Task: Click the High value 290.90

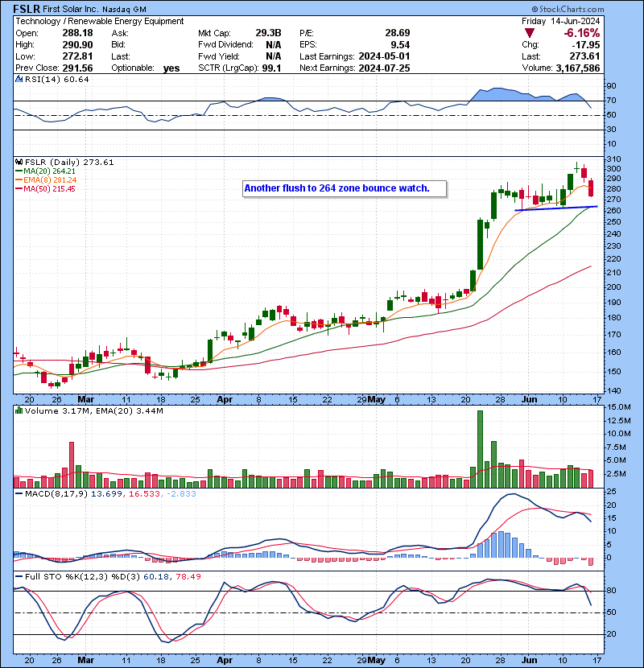Action: pos(77,45)
